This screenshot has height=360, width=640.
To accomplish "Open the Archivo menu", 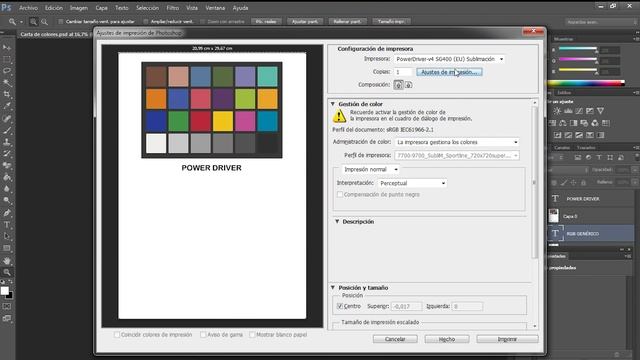I will point(28,8).
